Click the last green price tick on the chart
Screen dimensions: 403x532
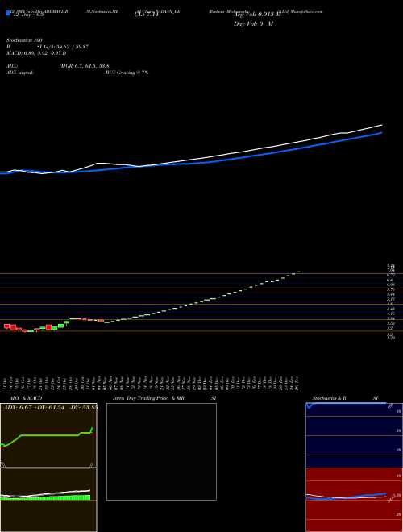pyautogui.click(x=298, y=272)
